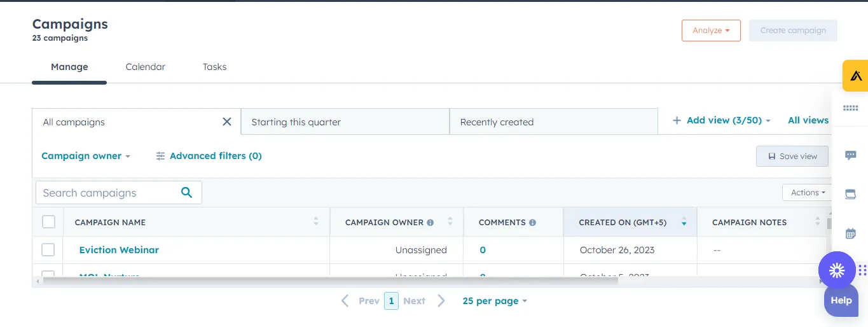Close the All campaigns view tab
This screenshot has width=868, height=327.
[x=226, y=122]
